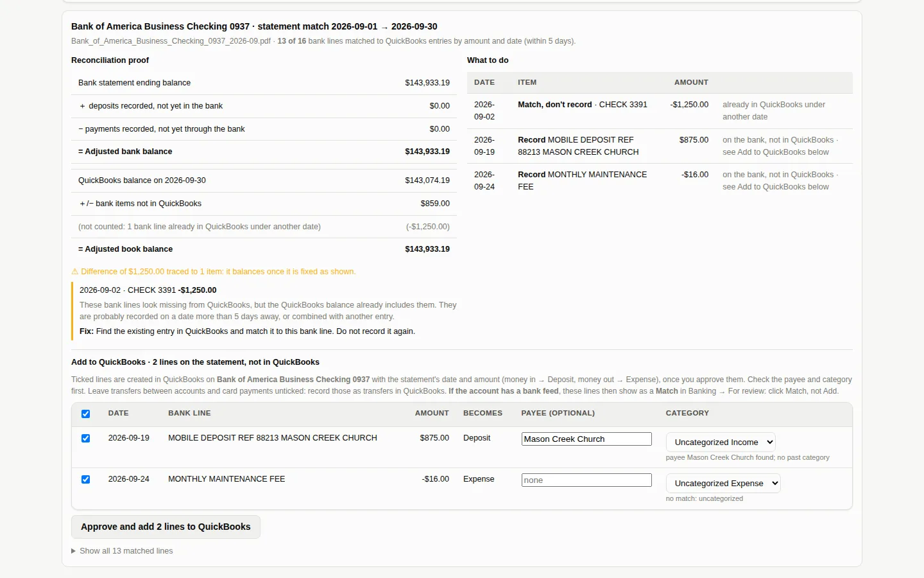Image resolution: width=924 pixels, height=578 pixels.
Task: Select QuickBooks balance amount $143,074.19
Action: (427, 180)
